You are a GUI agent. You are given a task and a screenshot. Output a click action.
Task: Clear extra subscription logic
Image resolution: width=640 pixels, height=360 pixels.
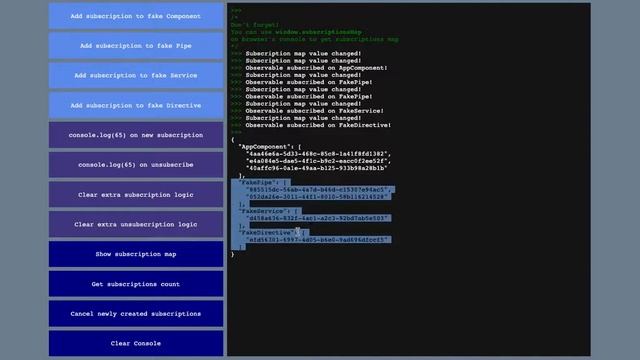136,195
